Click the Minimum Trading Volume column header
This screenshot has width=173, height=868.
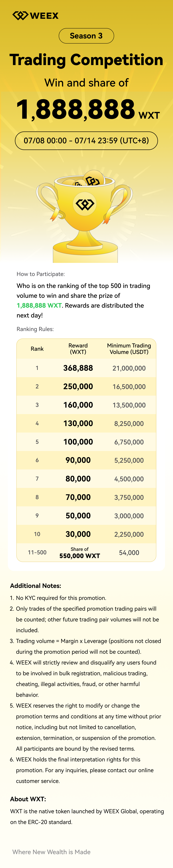pyautogui.click(x=129, y=349)
